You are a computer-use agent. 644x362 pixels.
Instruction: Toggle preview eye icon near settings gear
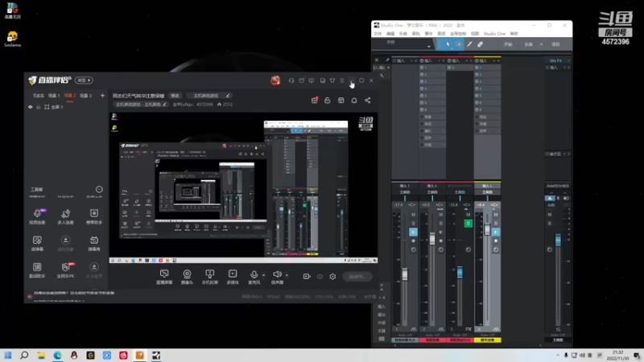pyautogui.click(x=320, y=277)
